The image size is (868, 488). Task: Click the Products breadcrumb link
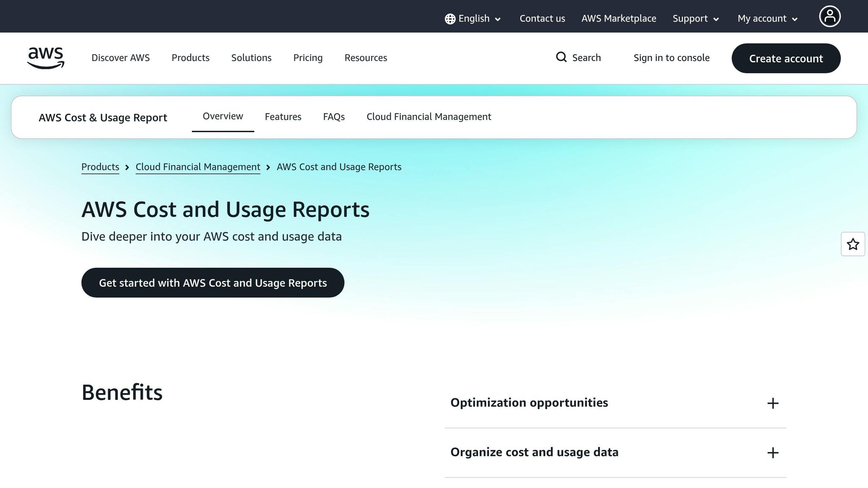coord(100,167)
